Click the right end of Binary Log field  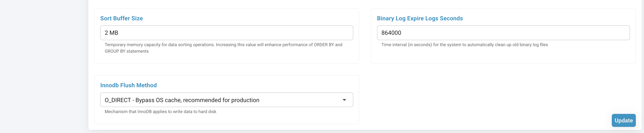click(620, 33)
